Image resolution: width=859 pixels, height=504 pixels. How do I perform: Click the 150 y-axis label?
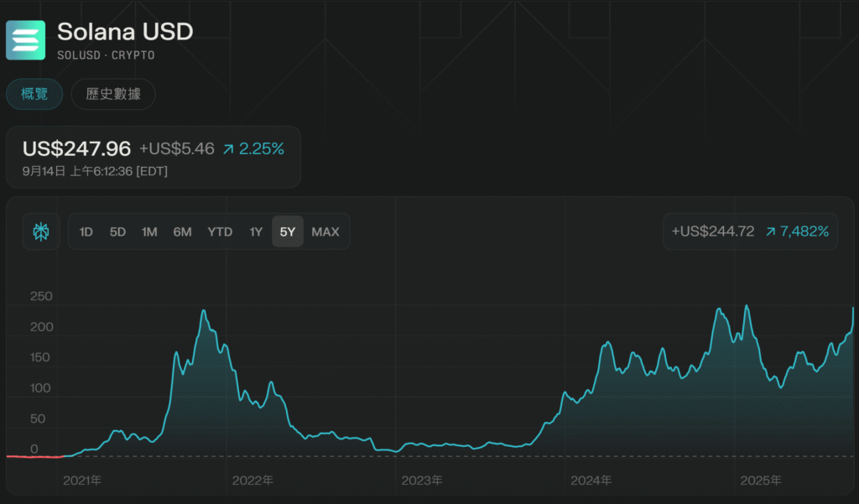41,357
